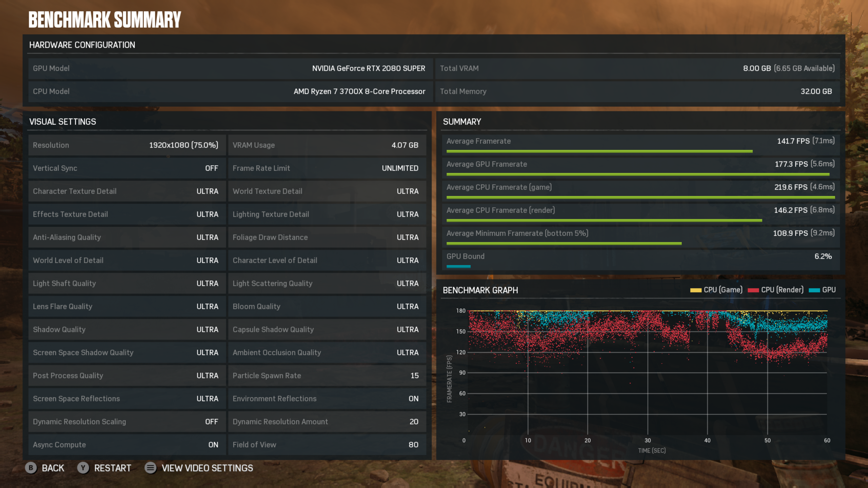This screenshot has height=488, width=868.
Task: Select the Light Shaft Quality row
Action: pyautogui.click(x=127, y=283)
